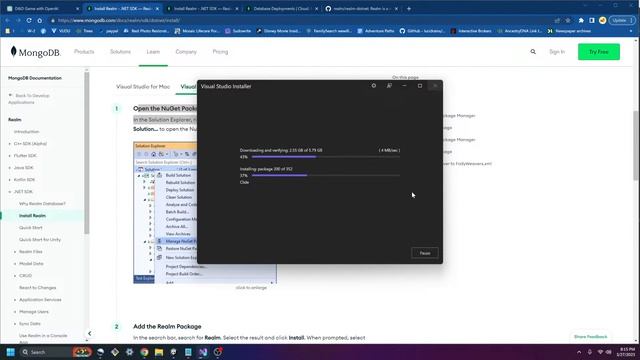
Task: Collapse the docs sidebar with the chevron
Action: pos(90,333)
